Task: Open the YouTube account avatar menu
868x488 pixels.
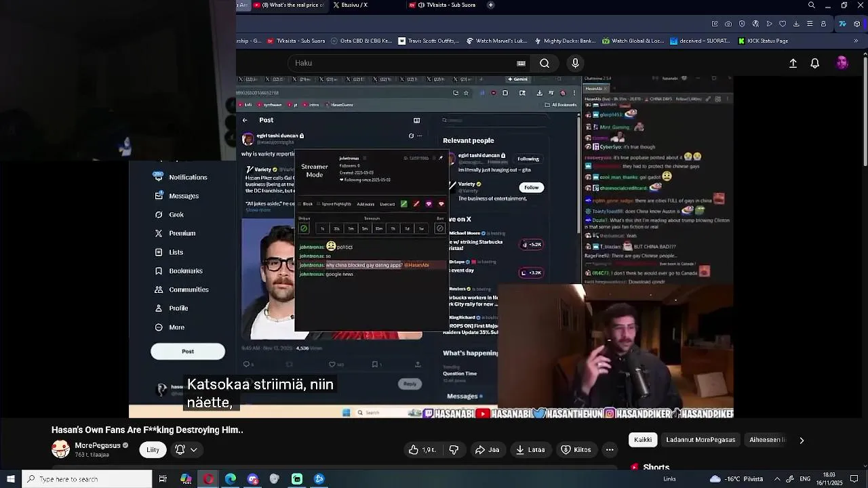Action: (842, 63)
